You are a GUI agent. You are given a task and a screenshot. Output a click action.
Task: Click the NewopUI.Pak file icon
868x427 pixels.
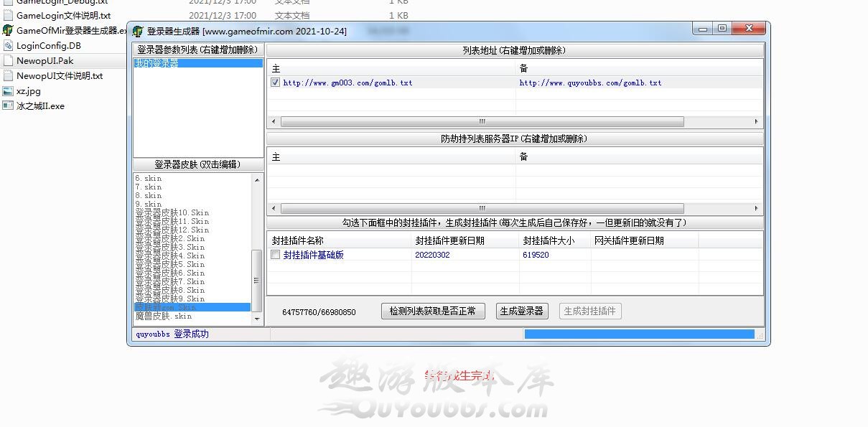point(8,61)
